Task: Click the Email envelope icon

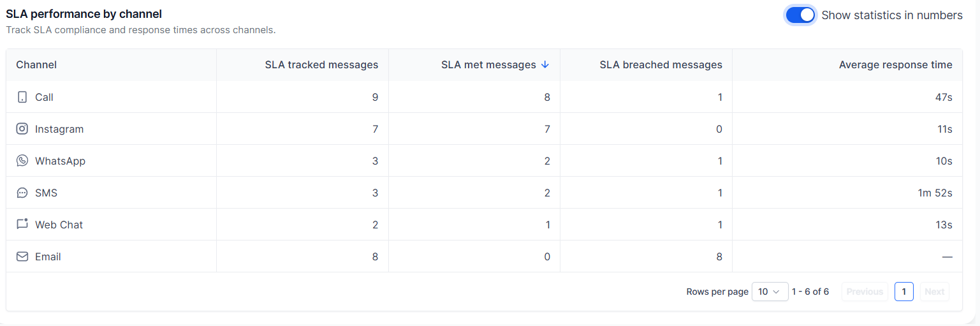Action: (x=22, y=256)
